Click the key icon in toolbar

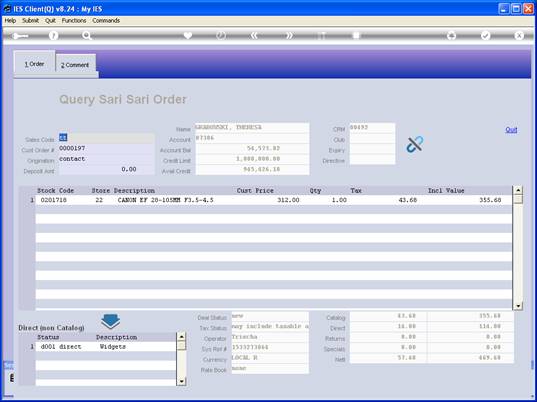pos(20,36)
